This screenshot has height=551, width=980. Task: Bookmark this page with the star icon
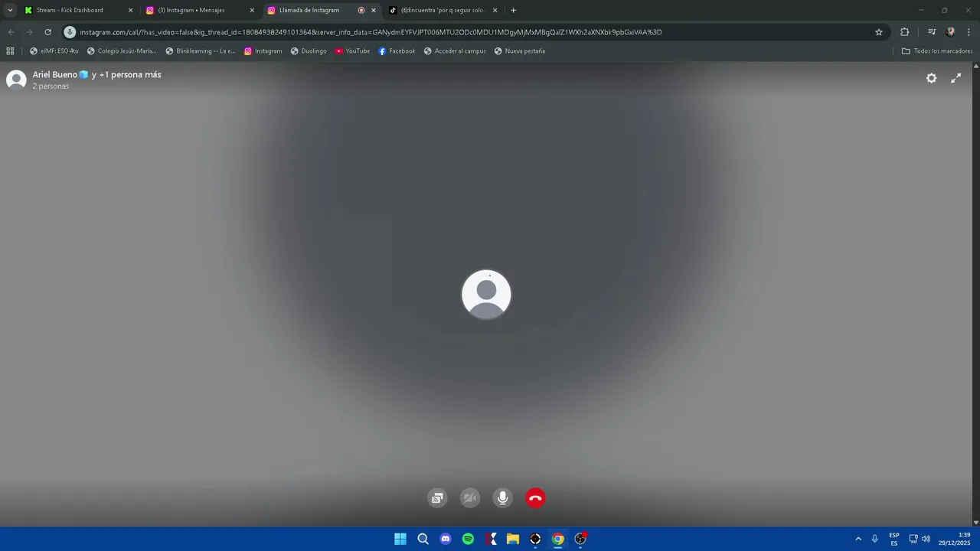(879, 32)
